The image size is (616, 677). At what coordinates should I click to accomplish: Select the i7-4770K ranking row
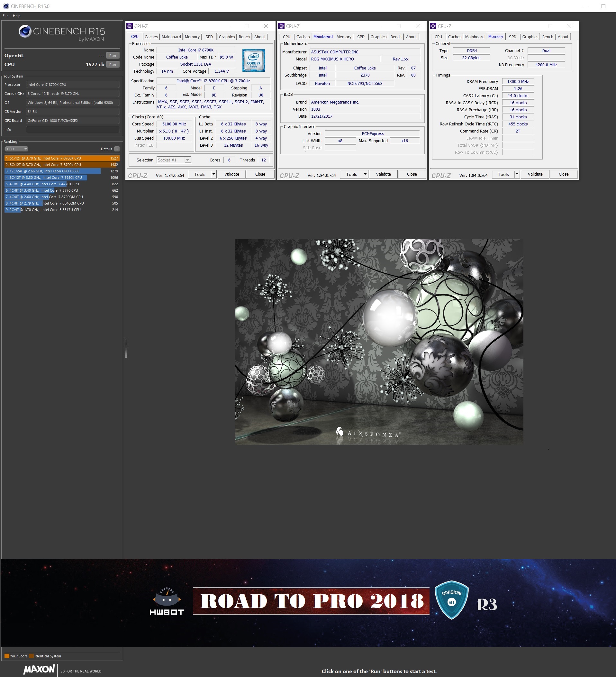coord(62,184)
